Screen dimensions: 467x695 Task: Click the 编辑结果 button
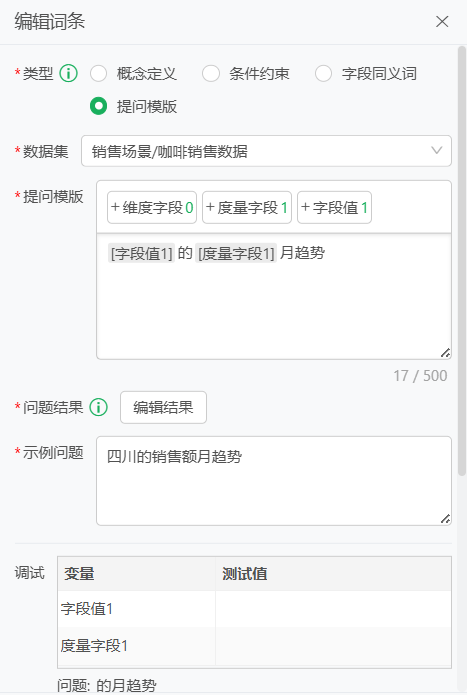pyautogui.click(x=163, y=407)
